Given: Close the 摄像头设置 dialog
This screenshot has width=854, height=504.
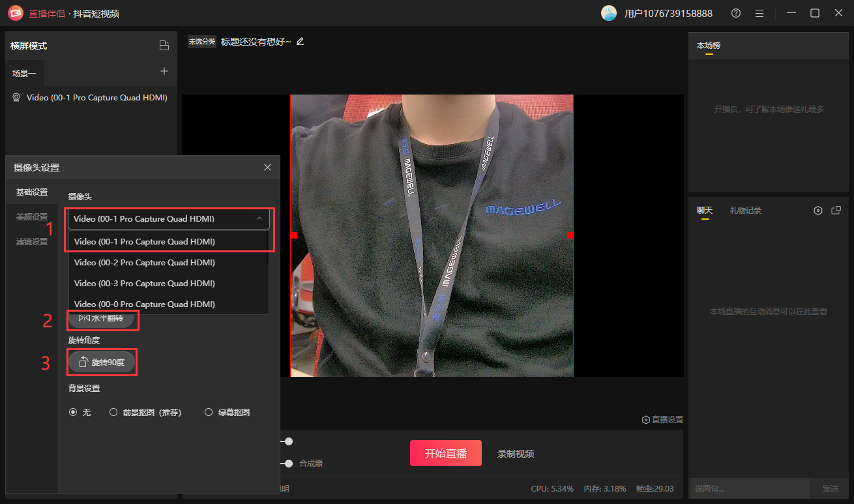Looking at the screenshot, I should 267,168.
